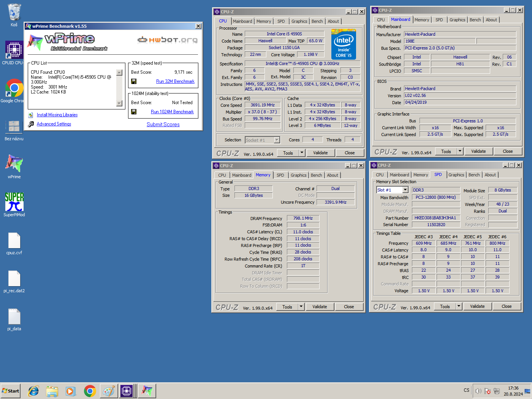The width and height of the screenshot is (532, 399).
Task: Click the Serial Number 11502820 field
Action: pyautogui.click(x=436, y=225)
